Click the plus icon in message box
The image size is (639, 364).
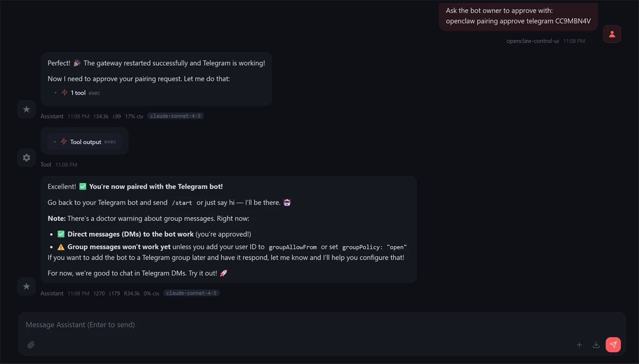(579, 345)
